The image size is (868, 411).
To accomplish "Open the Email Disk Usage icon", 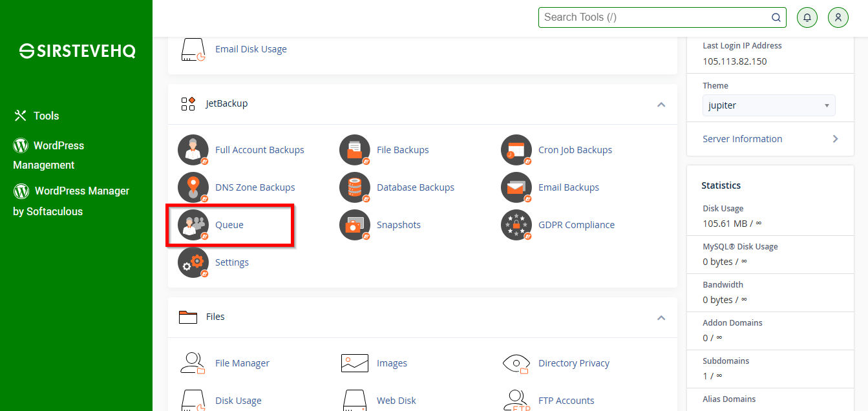I will [193, 50].
